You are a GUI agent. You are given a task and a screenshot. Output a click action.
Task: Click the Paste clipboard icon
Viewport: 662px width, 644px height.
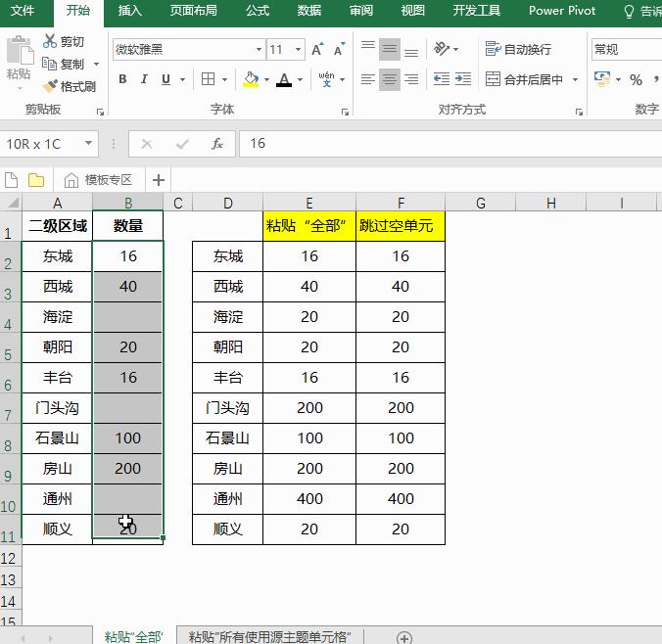[19, 51]
